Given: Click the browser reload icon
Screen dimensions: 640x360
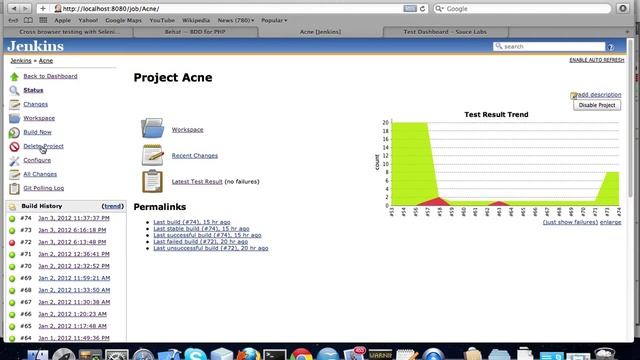Looking at the screenshot, I should 422,9.
